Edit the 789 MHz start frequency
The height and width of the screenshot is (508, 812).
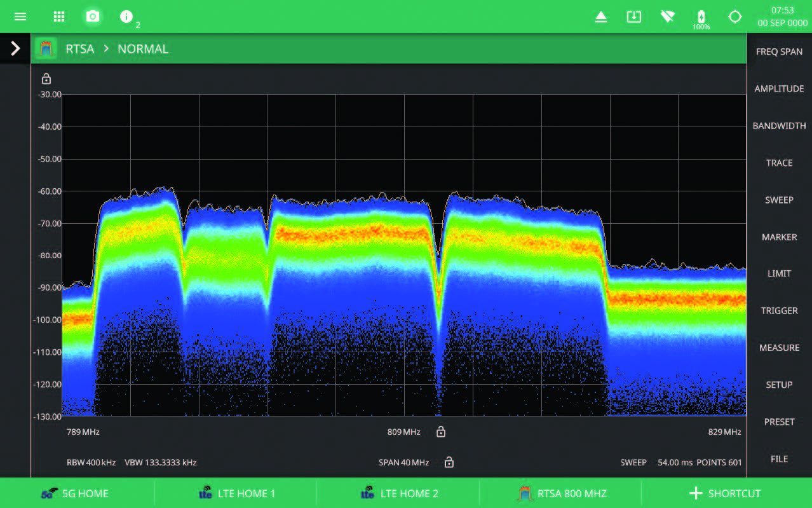[x=83, y=432]
